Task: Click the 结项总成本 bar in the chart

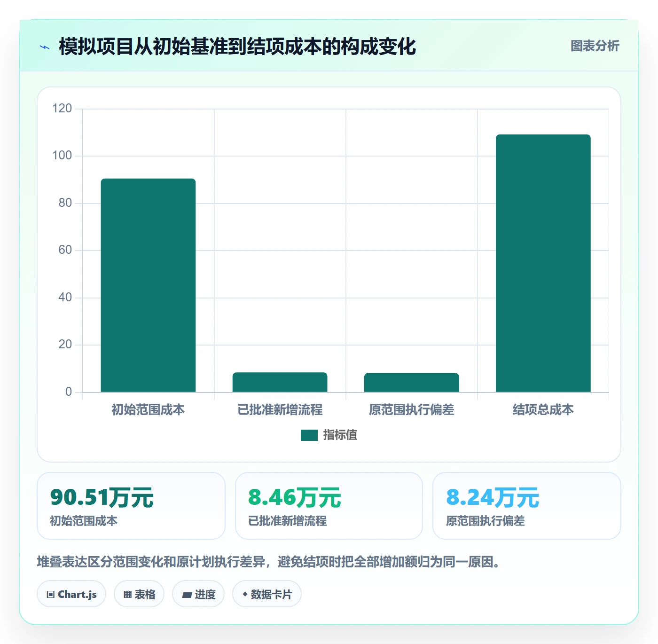Action: pyautogui.click(x=543, y=263)
